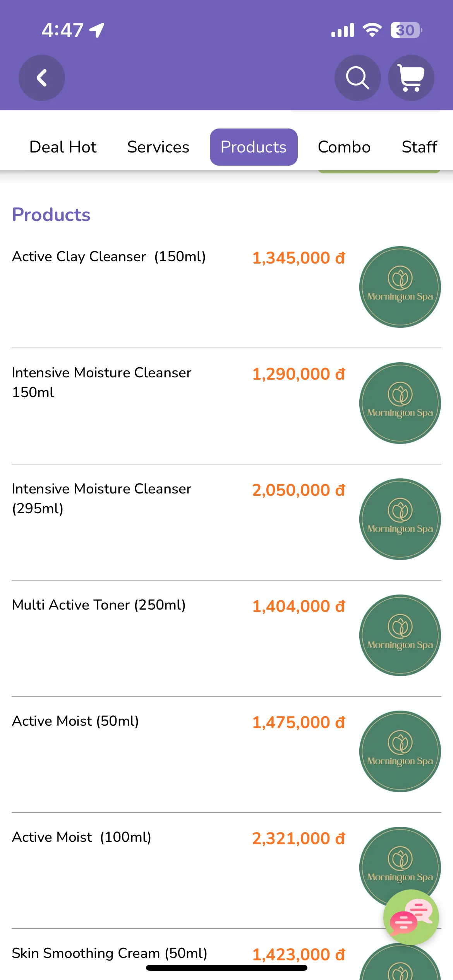Tap the 1,475,000 đ price

(299, 722)
